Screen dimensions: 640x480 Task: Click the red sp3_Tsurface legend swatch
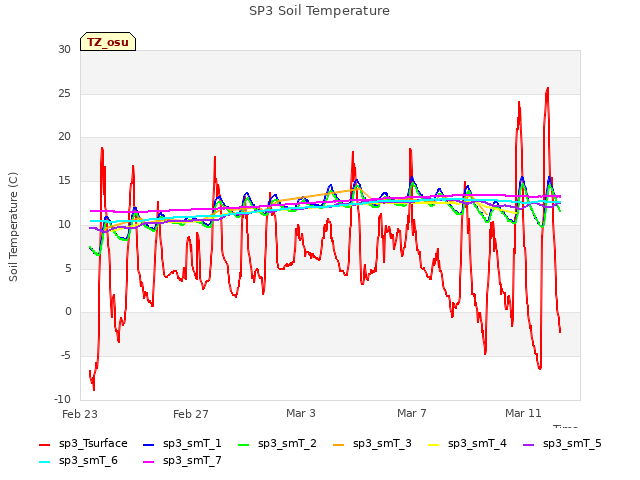tap(44, 444)
